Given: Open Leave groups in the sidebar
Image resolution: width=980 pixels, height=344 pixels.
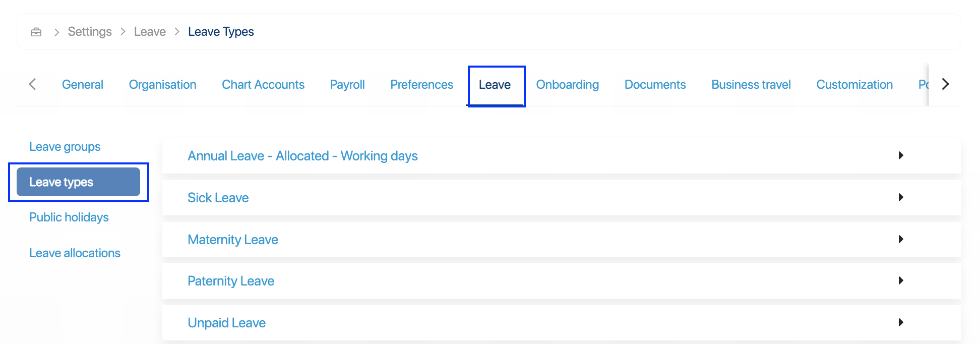Looking at the screenshot, I should (65, 147).
